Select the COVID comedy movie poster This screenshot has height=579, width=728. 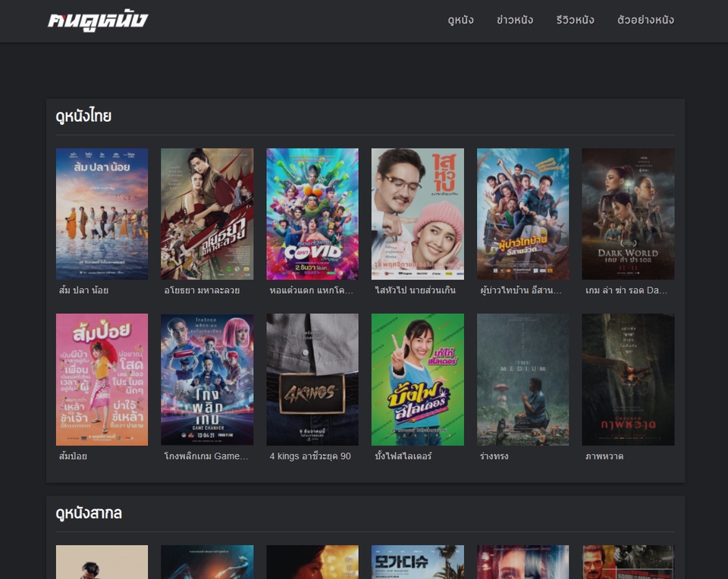tap(312, 214)
